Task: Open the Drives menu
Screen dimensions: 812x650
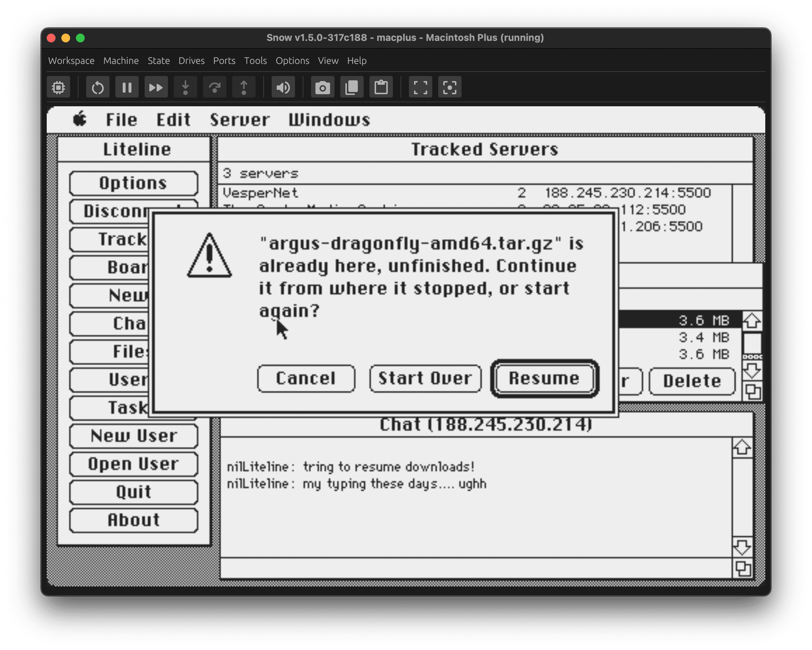Action: click(191, 61)
